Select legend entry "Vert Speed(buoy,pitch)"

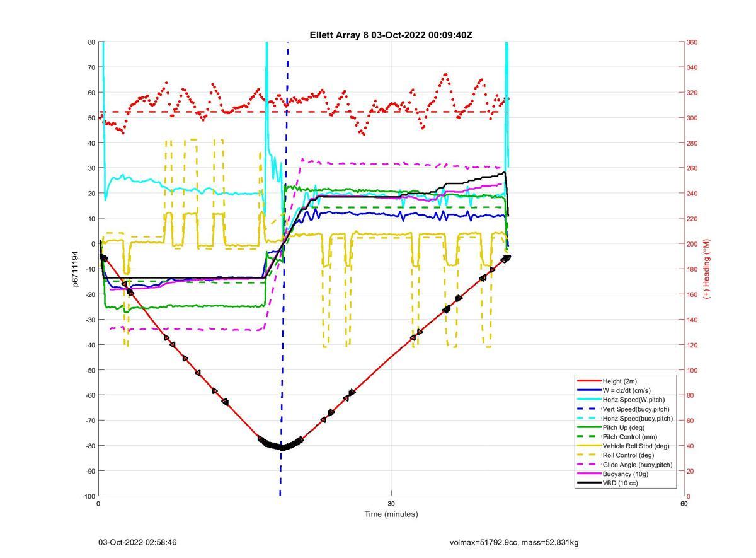pos(636,409)
